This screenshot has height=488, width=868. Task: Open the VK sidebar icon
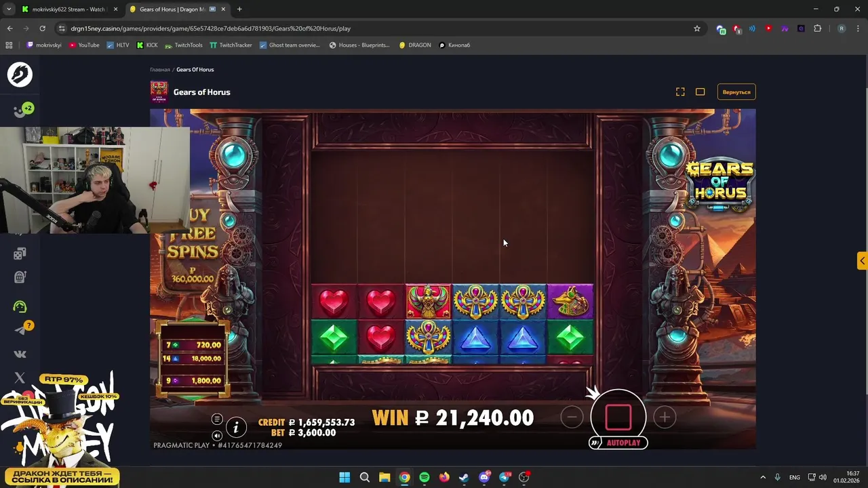(x=20, y=354)
